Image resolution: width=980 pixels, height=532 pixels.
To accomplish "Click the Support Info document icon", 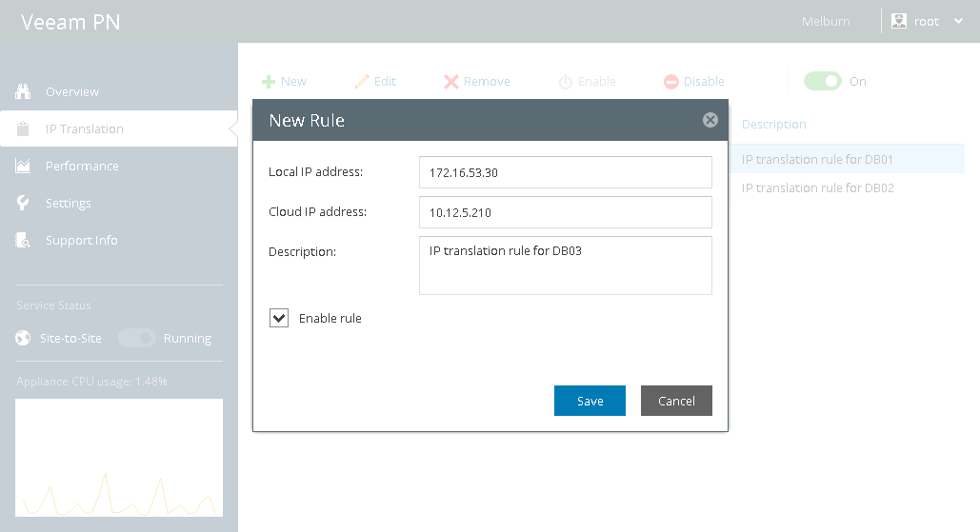I will click(24, 240).
